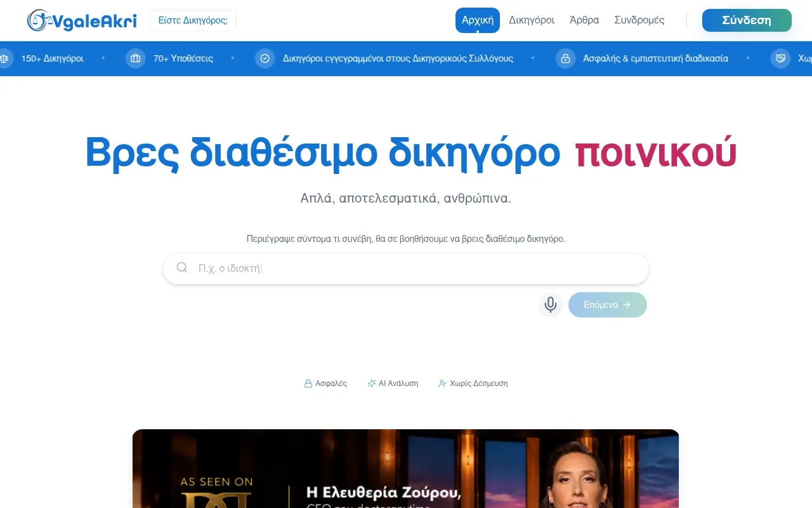Click the checkmark badge icon for registered lawyers
Screen dimensions: 812x508
tap(265, 58)
